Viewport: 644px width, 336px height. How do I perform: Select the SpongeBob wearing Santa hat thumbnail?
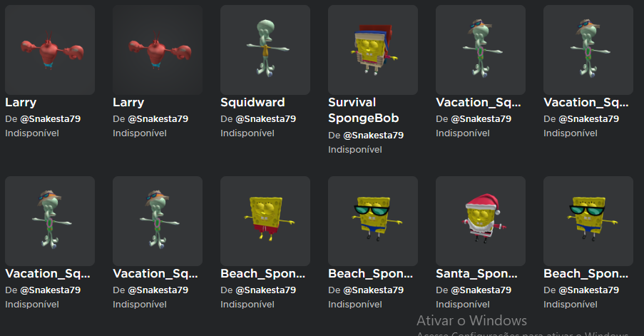pyautogui.click(x=481, y=221)
